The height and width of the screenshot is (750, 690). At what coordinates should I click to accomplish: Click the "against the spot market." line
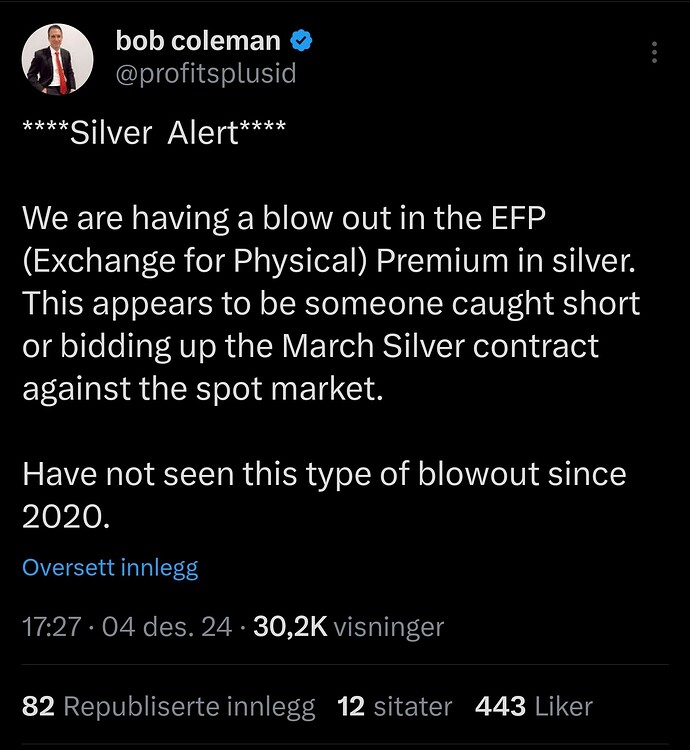coord(202,388)
